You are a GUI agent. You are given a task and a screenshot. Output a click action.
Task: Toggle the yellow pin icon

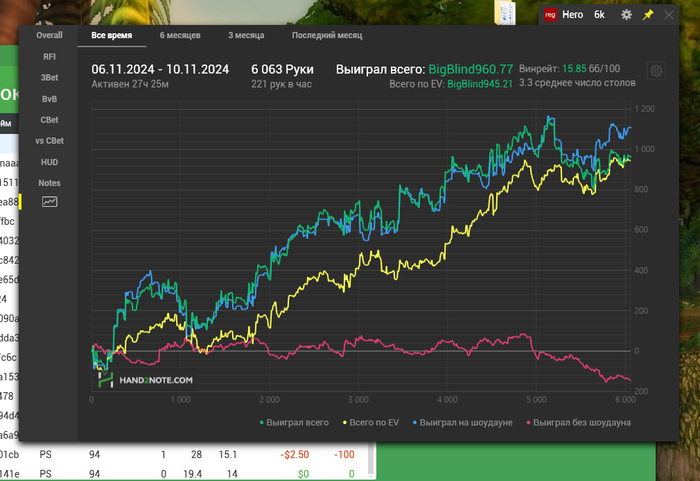(648, 15)
